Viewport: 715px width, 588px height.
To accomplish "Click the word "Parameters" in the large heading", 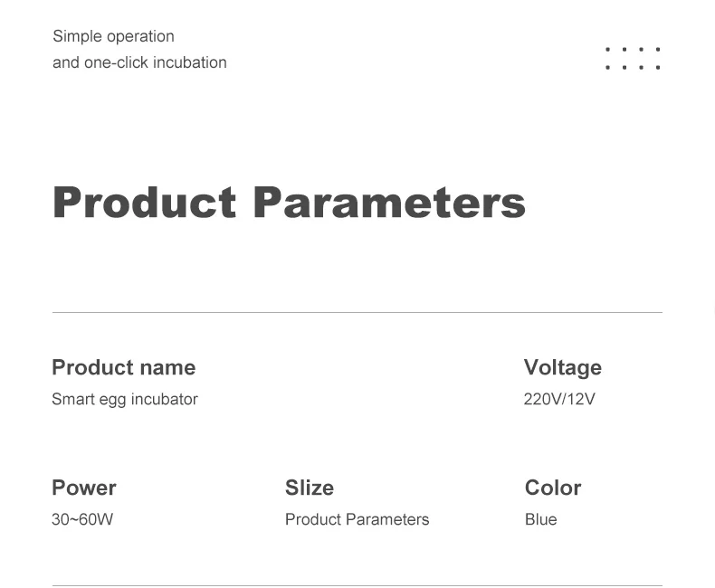I will pyautogui.click(x=388, y=202).
